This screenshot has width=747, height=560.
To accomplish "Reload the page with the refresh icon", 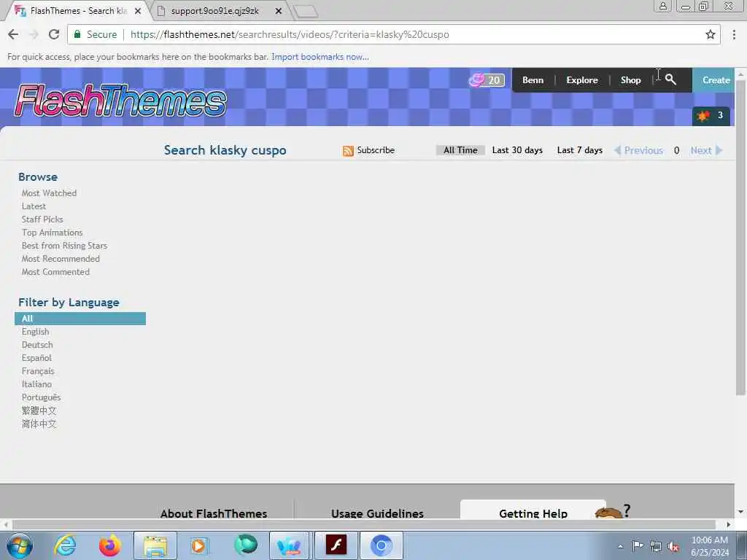I will tap(54, 34).
